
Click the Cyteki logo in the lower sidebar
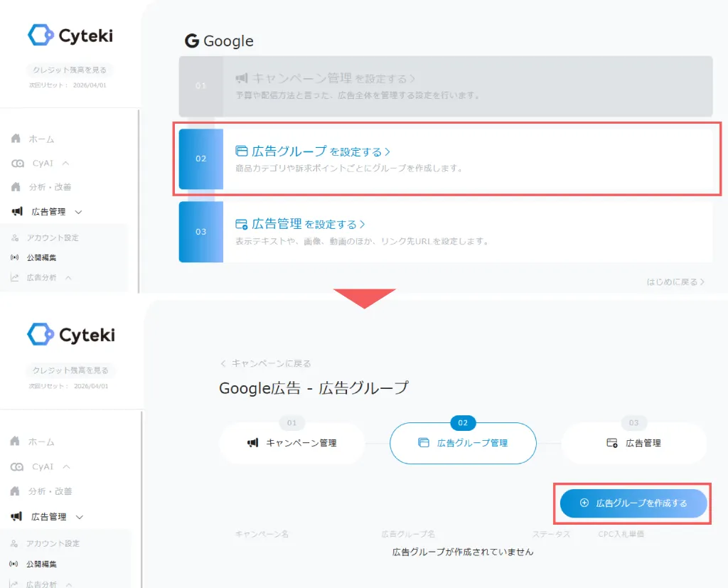click(70, 334)
